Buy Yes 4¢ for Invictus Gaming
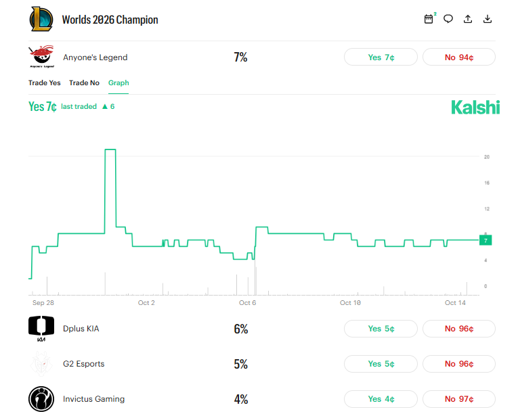The width and height of the screenshot is (518, 420). (381, 399)
